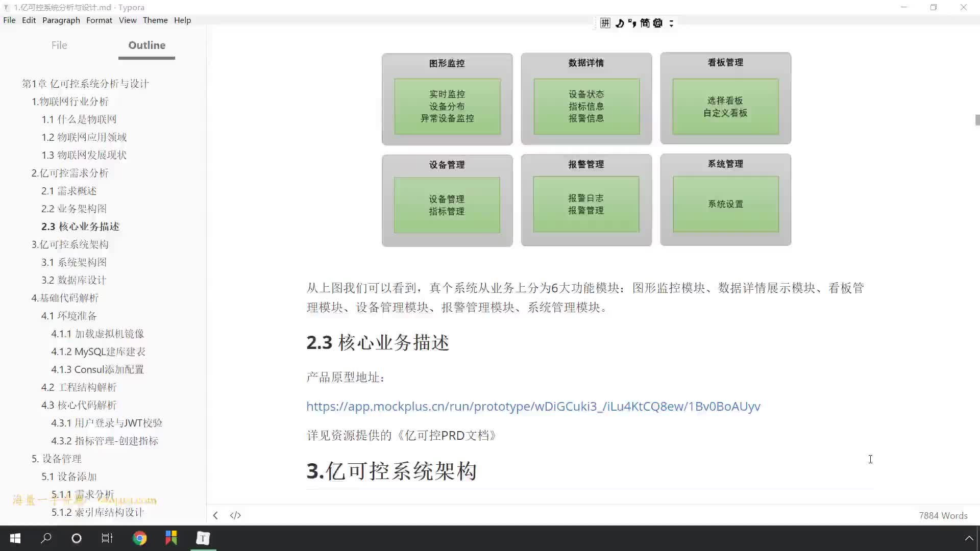Open IME toolbar options arrow
This screenshot has height=551, width=980.
671,23
